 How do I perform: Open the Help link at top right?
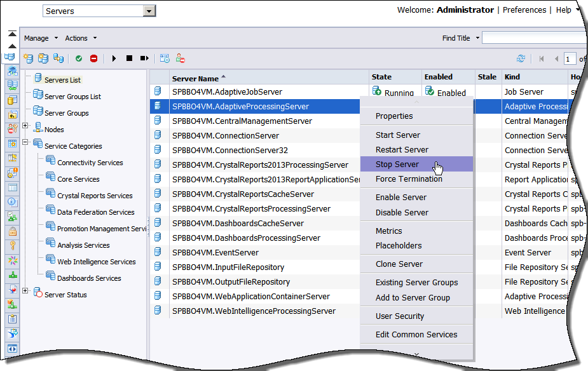click(x=564, y=10)
